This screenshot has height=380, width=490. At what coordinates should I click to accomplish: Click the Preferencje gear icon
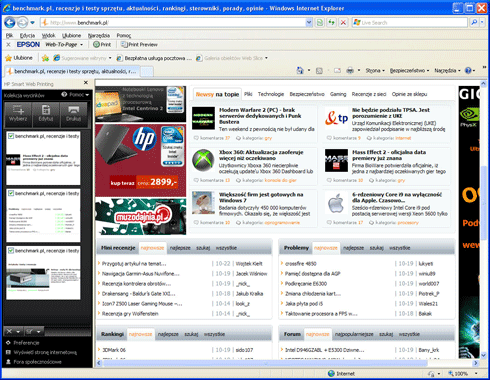tap(8, 343)
